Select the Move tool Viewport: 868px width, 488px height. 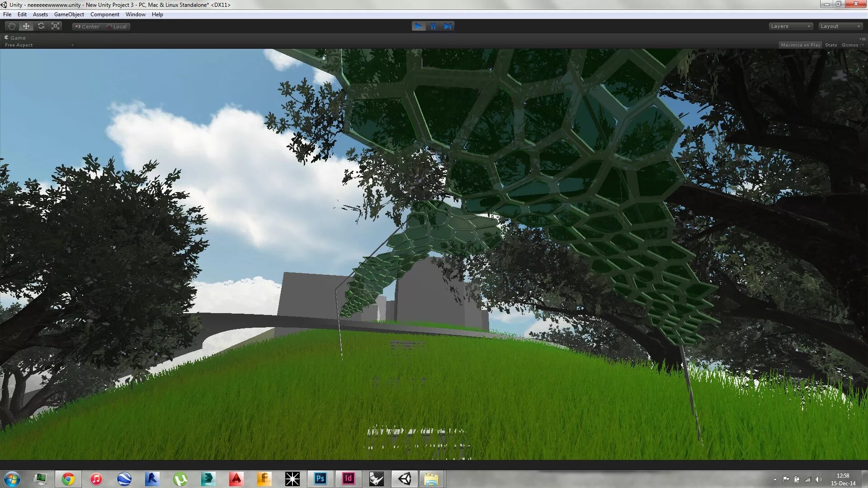click(26, 26)
